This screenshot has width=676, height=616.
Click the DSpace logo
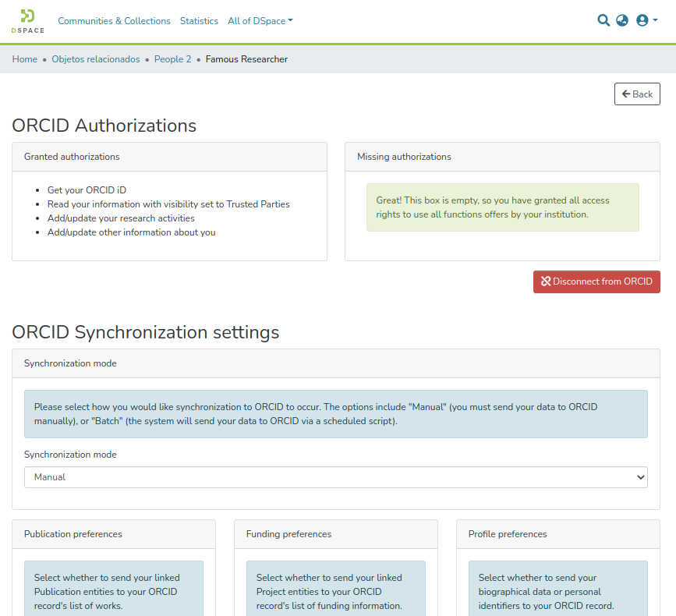27,21
